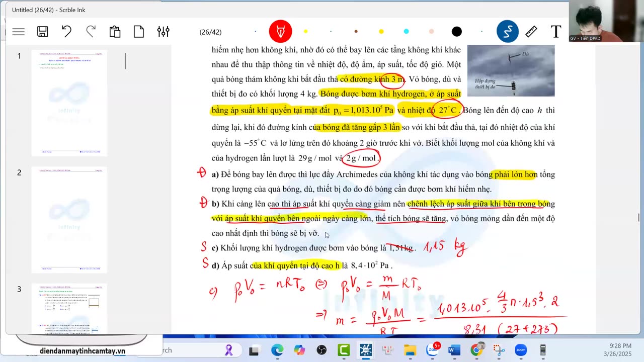
Task: Click the purple ribbon icon in the search box
Action: coord(229,349)
